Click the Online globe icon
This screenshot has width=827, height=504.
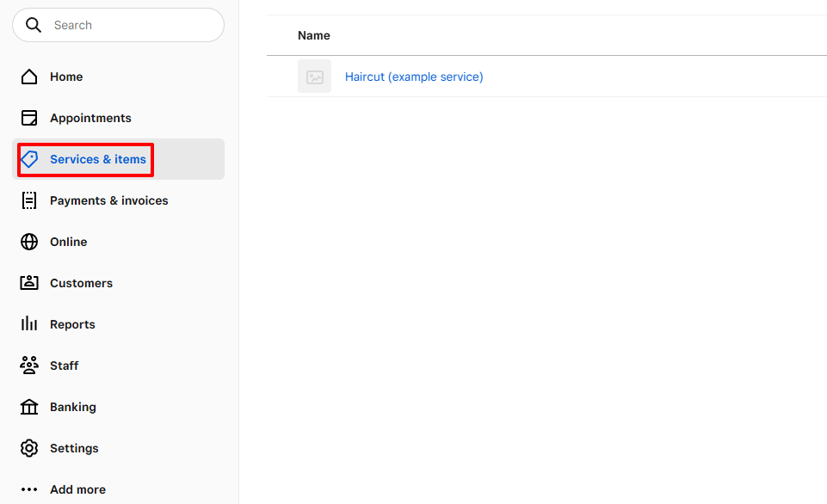29,242
